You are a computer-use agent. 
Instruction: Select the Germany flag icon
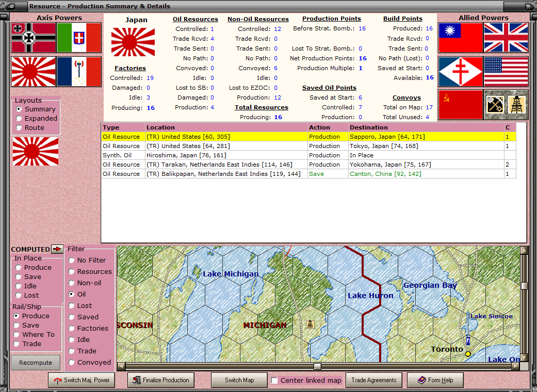click(x=34, y=38)
